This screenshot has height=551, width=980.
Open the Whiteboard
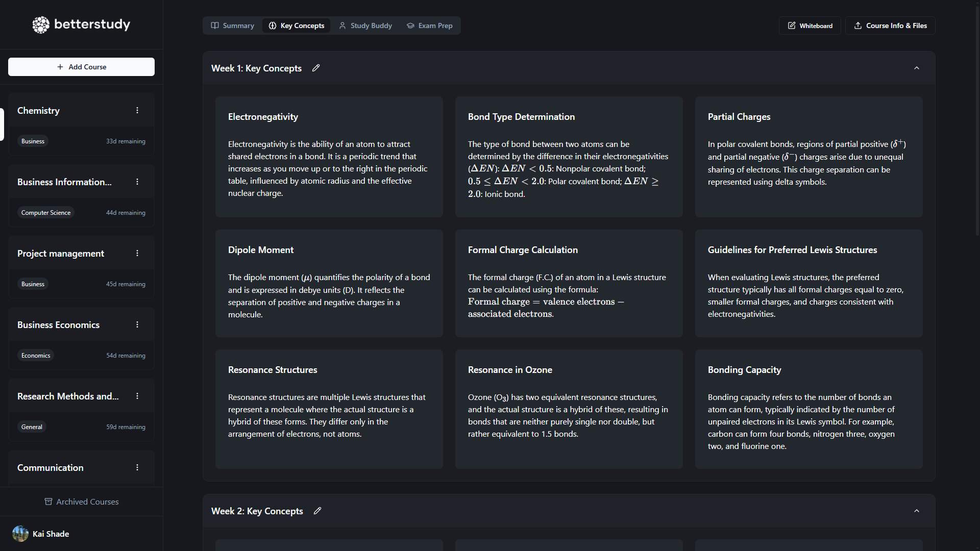(810, 26)
